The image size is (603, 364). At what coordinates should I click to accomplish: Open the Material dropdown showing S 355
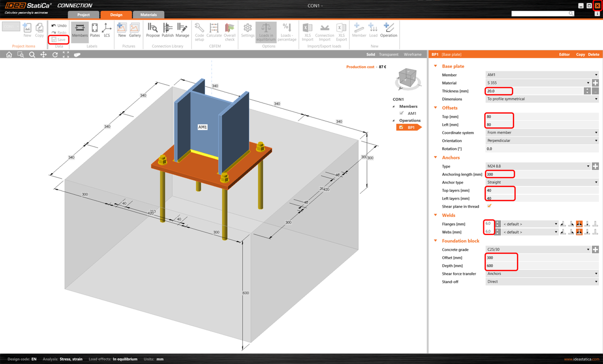[x=589, y=83]
